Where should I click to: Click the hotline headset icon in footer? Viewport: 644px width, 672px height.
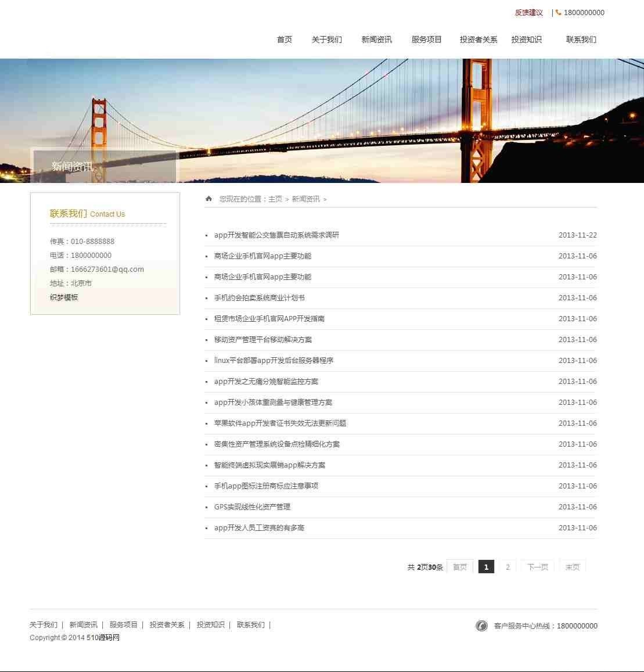point(481,626)
